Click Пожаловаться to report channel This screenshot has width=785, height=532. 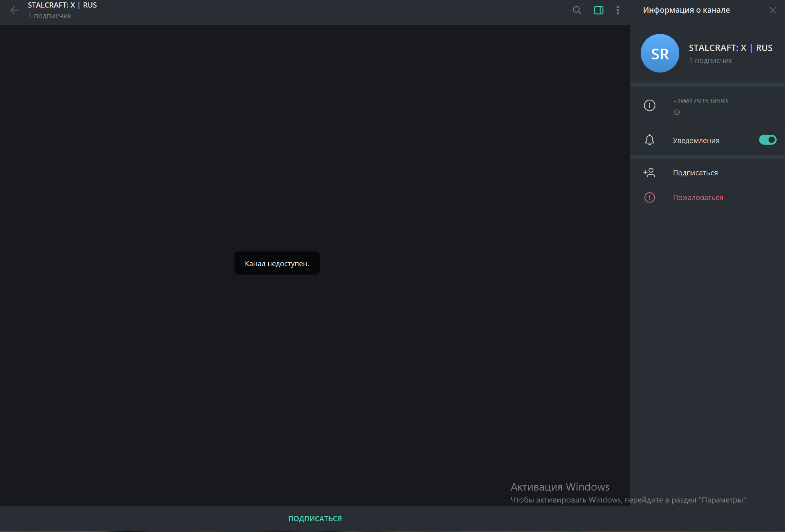point(698,198)
